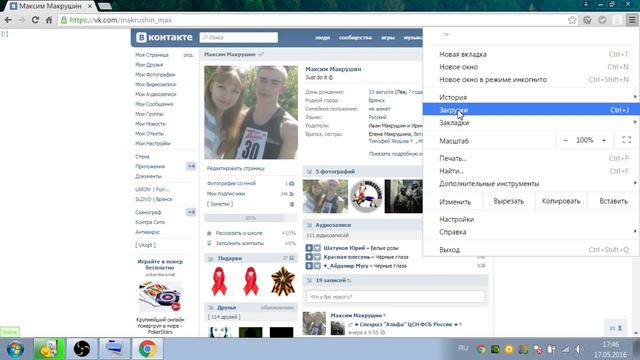Select Найти... in the menu
The height and width of the screenshot is (360, 640).
coord(531,171)
